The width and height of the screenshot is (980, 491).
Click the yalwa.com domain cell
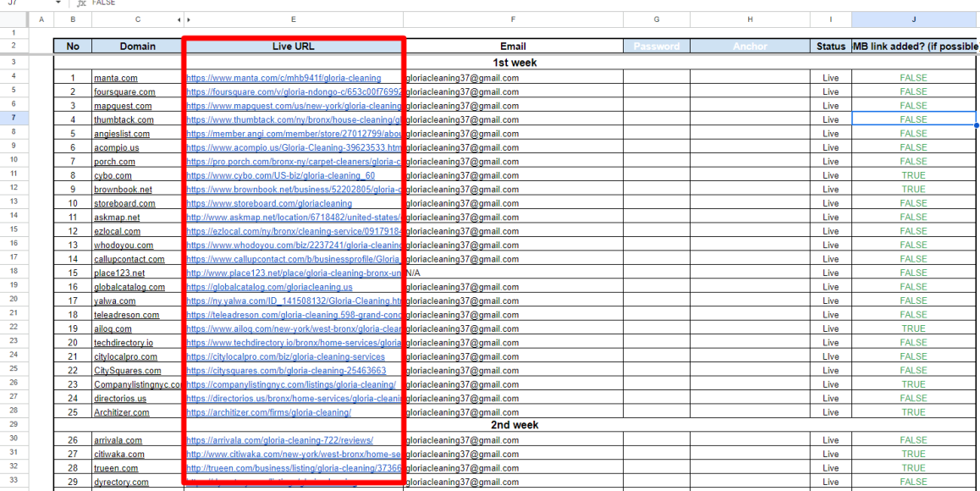coord(137,301)
